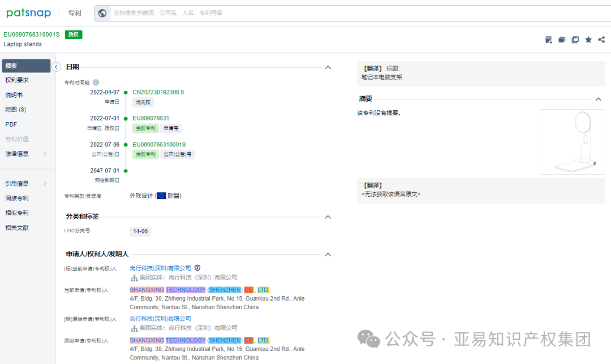Open the EU009076631 patent link

(x=151, y=118)
